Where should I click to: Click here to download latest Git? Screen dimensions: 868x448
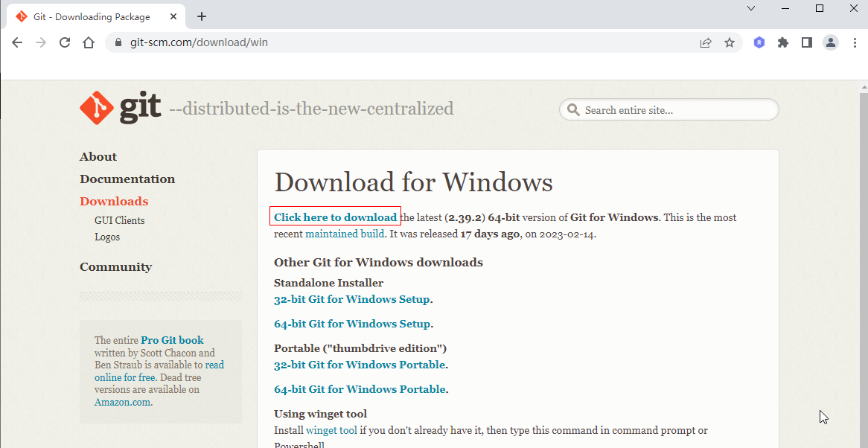pos(336,217)
